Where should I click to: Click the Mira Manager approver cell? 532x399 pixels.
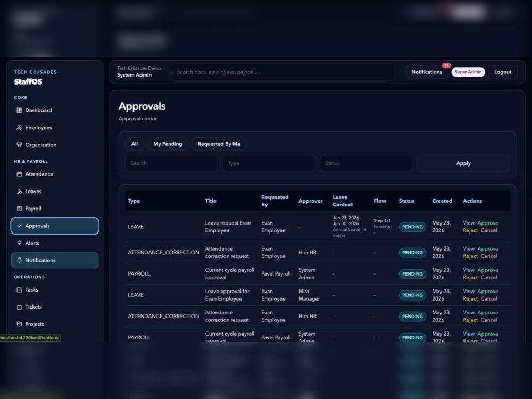point(309,295)
